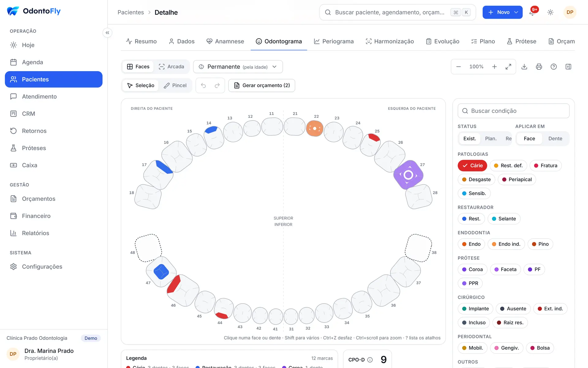The width and height of the screenshot is (588, 368).
Task: Open Dra. Marina Prado profile menu
Action: tap(54, 354)
